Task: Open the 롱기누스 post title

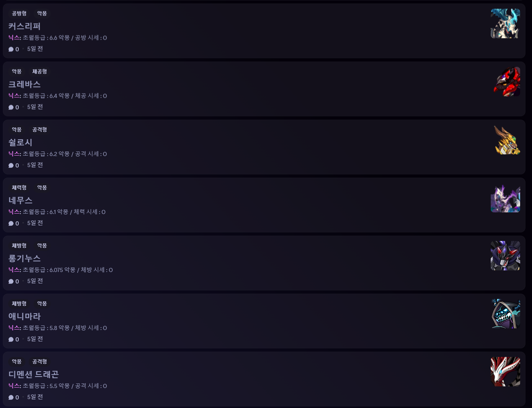Action: click(x=25, y=259)
